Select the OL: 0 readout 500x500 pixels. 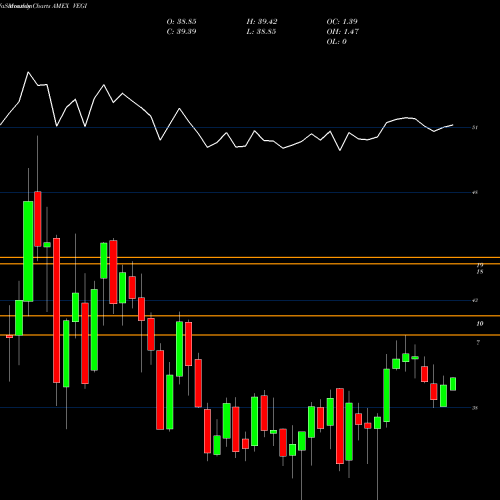(x=337, y=42)
